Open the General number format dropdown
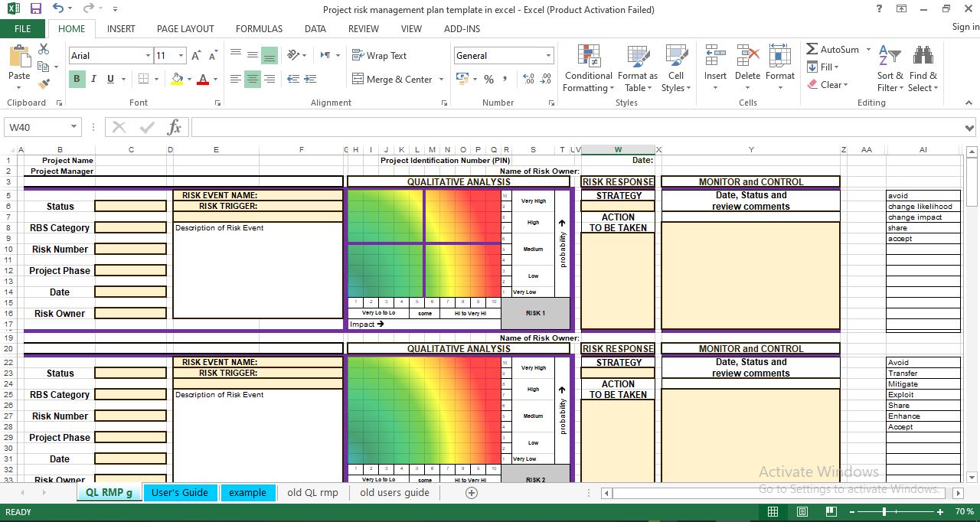This screenshot has width=980, height=522. coord(548,55)
